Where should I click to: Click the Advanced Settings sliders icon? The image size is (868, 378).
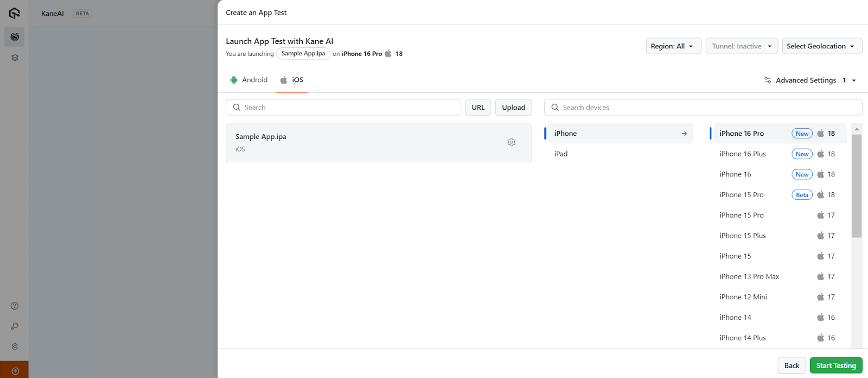pos(768,80)
